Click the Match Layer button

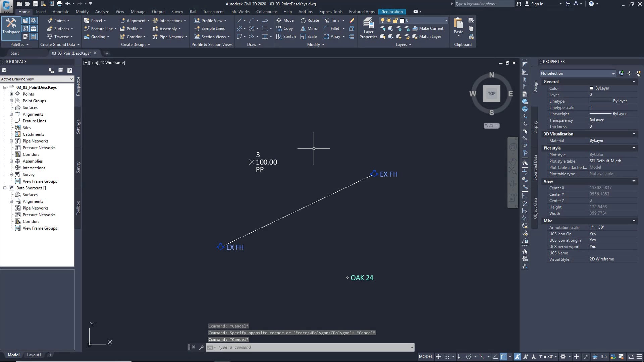(427, 37)
